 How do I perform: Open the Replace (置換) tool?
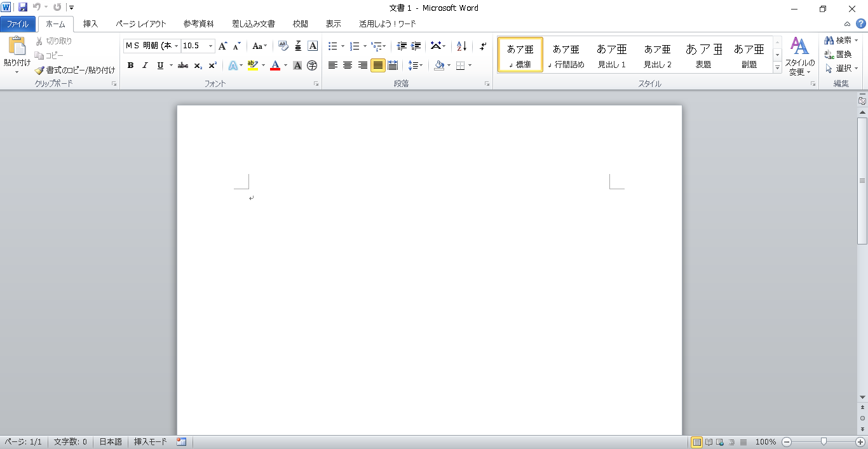click(x=838, y=55)
